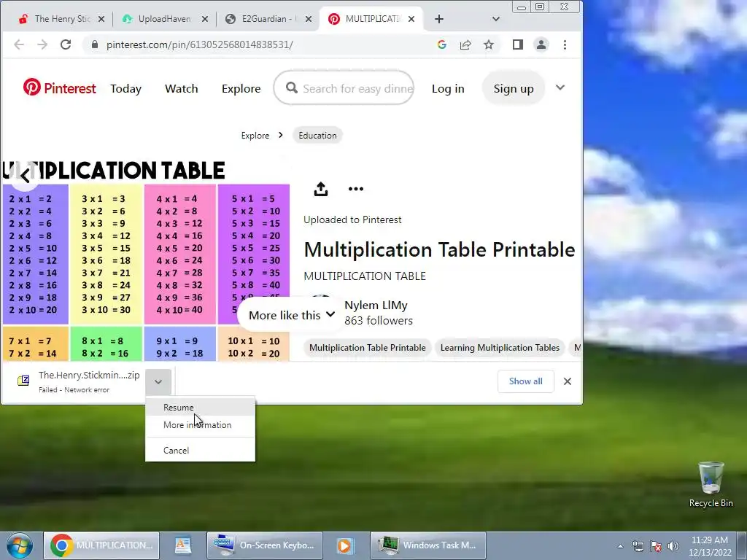Click the volume speaker tray icon
This screenshot has height=560, width=747.
click(673, 546)
